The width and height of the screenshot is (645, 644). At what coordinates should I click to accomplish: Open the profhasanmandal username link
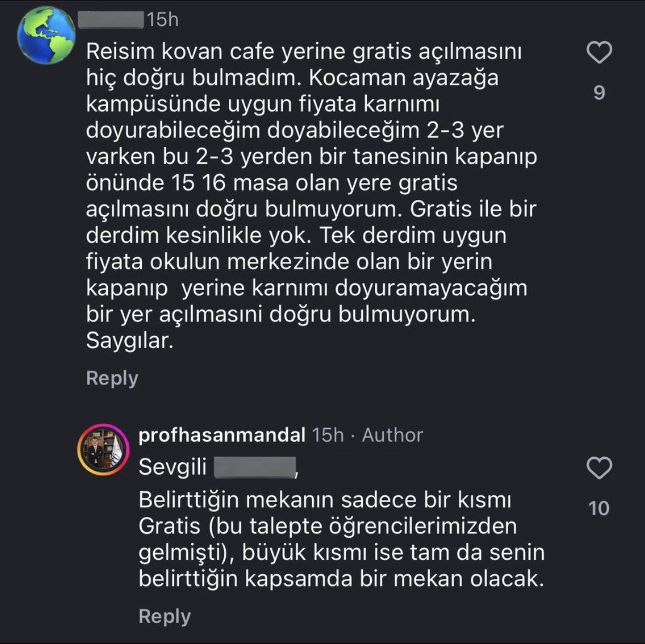221,436
